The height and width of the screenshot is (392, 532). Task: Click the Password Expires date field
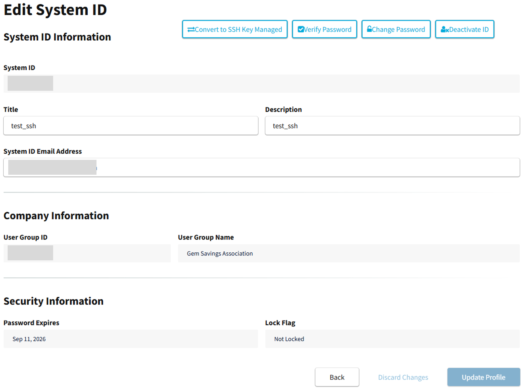pyautogui.click(x=131, y=339)
